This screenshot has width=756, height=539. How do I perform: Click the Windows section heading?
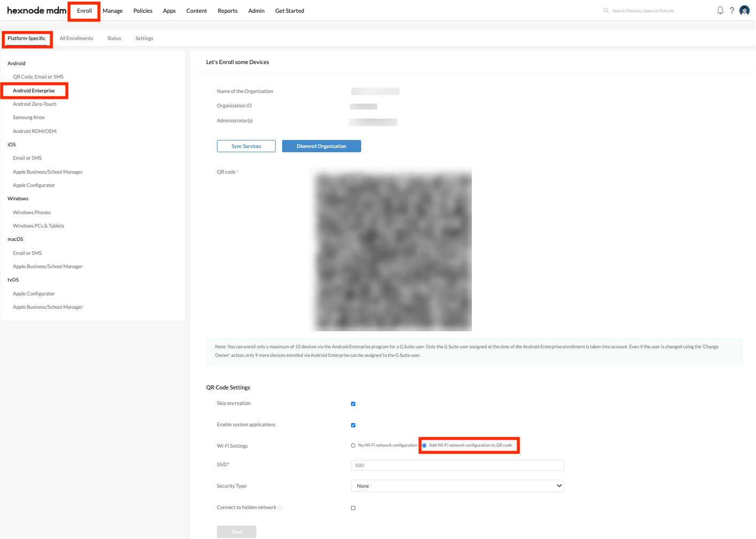coord(18,199)
